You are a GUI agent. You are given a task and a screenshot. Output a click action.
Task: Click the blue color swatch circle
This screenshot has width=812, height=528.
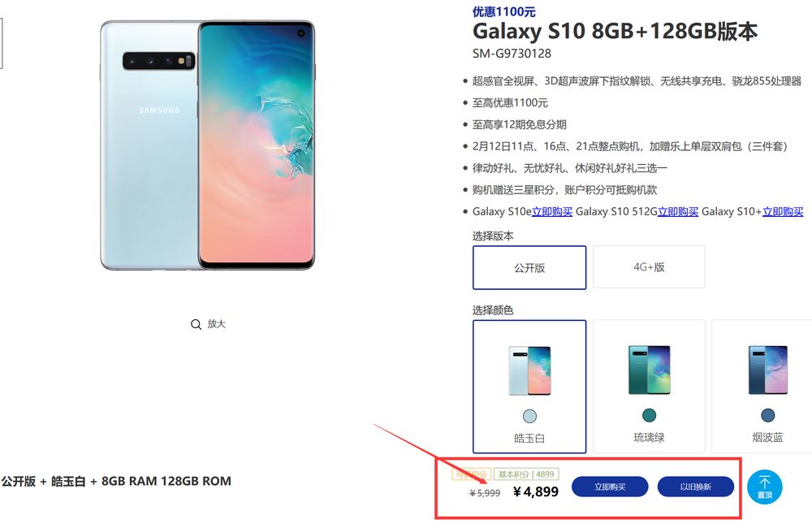point(767,415)
